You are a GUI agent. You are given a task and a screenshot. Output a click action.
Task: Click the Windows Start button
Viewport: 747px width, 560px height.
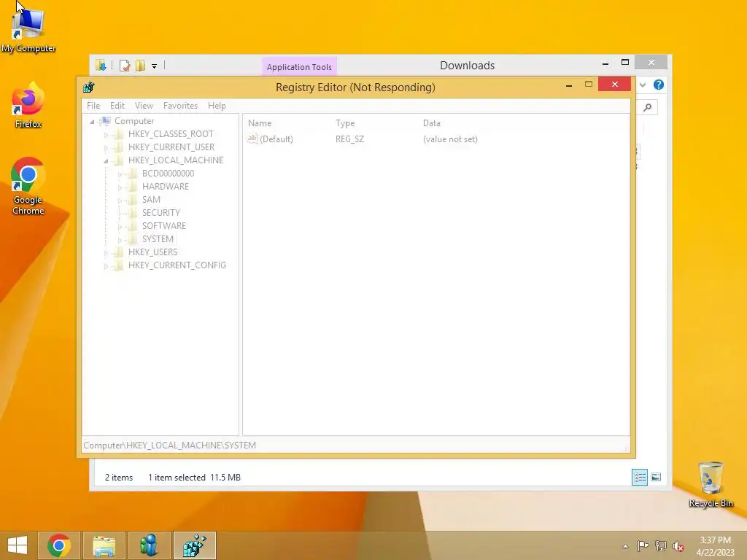[18, 545]
